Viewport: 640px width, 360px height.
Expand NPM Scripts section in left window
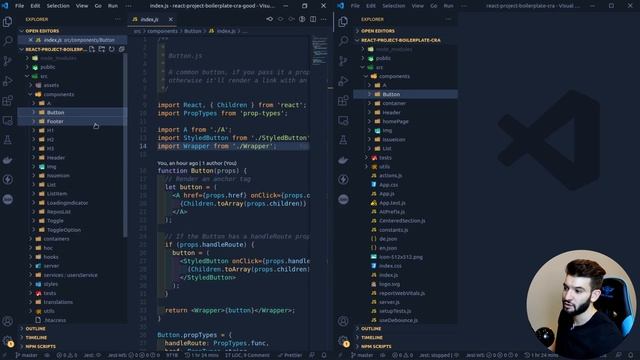[40, 347]
